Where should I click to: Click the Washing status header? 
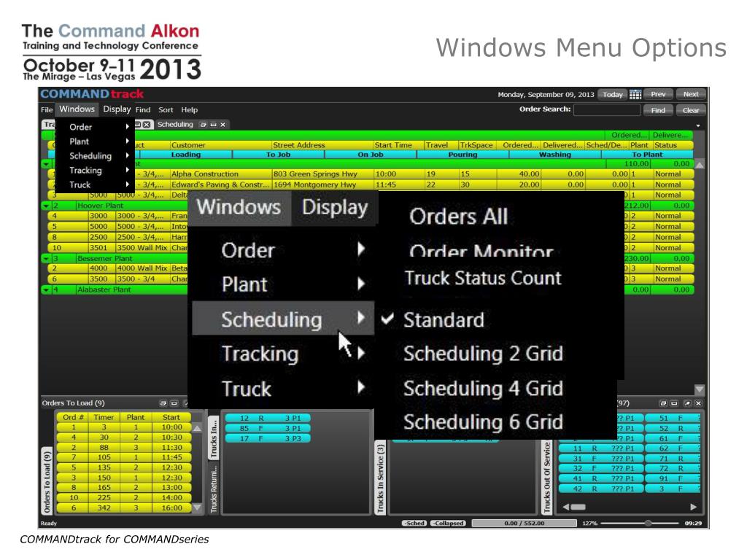555,155
